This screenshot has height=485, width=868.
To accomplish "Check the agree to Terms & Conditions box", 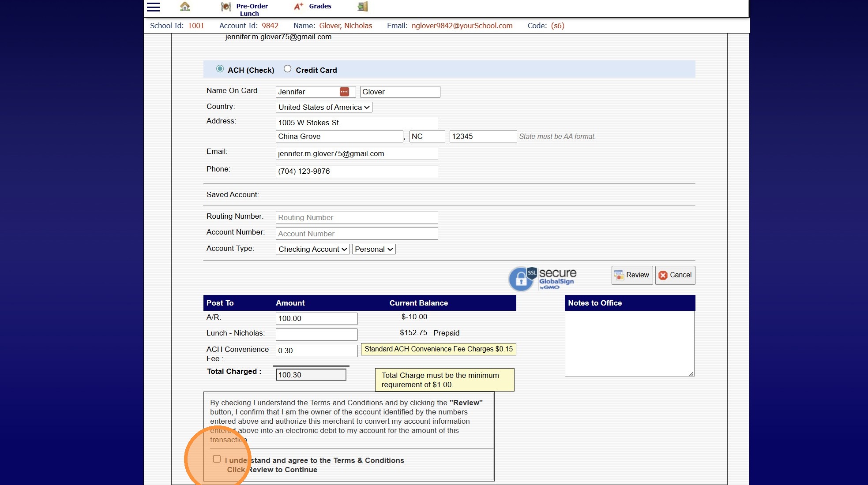I will pyautogui.click(x=217, y=459).
